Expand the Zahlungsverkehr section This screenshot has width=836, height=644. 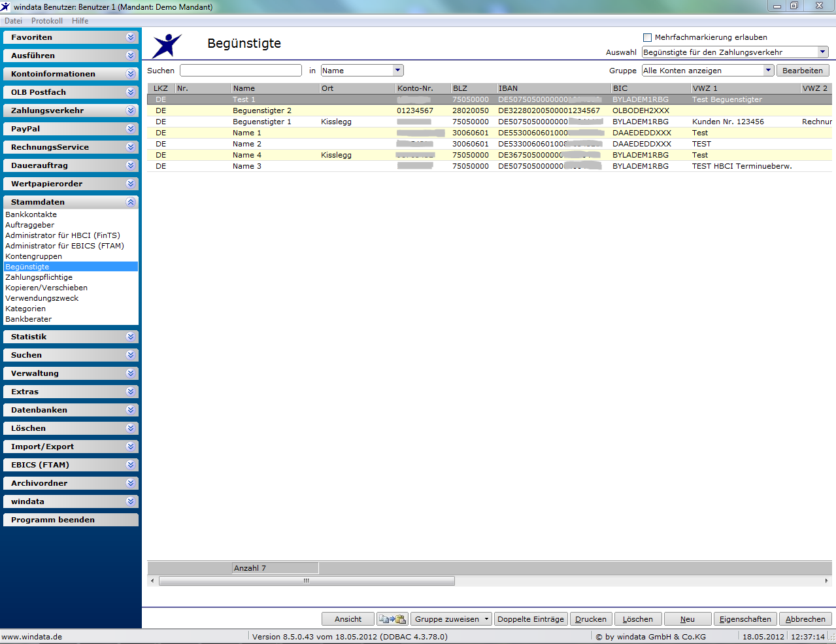click(71, 110)
